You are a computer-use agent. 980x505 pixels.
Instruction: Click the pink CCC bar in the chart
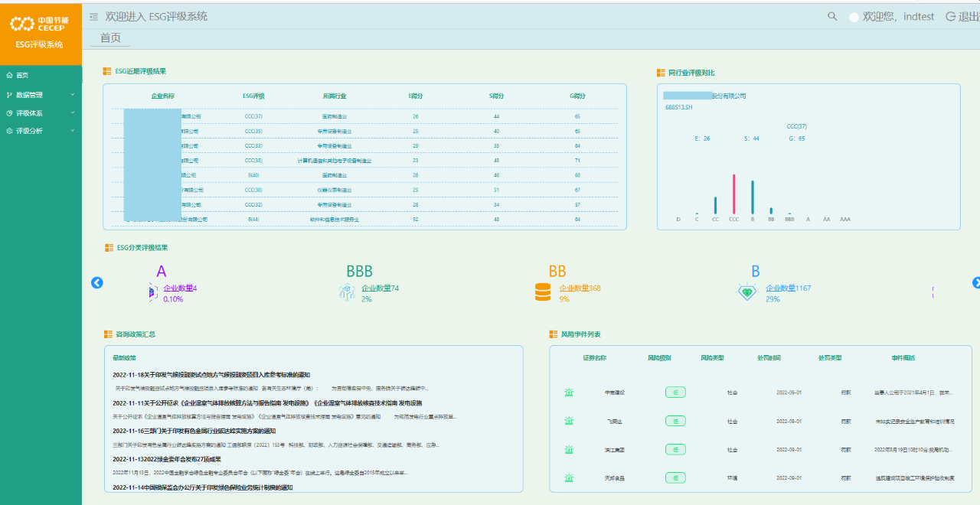(733, 194)
